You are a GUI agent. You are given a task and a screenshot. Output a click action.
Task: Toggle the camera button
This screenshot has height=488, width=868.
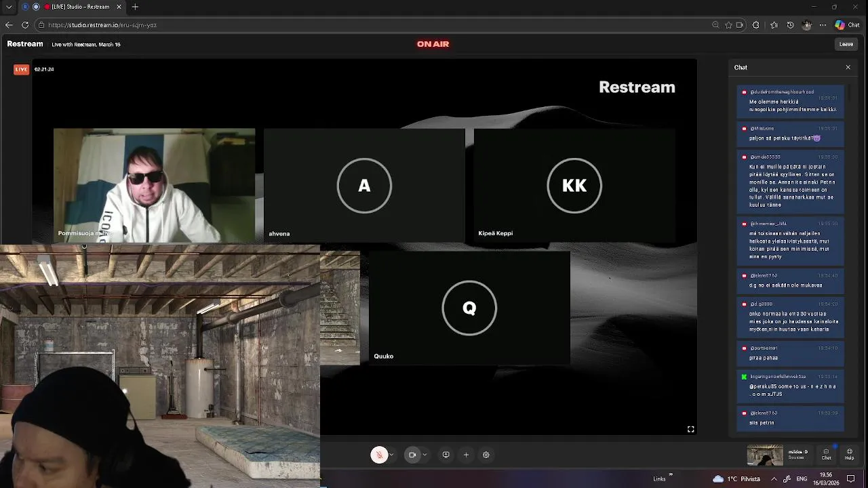pos(412,455)
